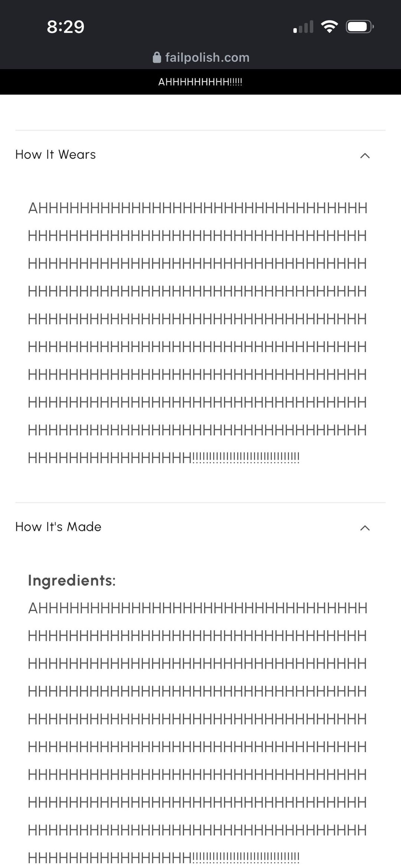
Task: Click the H's on How It Wears last line
Action: click(x=110, y=458)
